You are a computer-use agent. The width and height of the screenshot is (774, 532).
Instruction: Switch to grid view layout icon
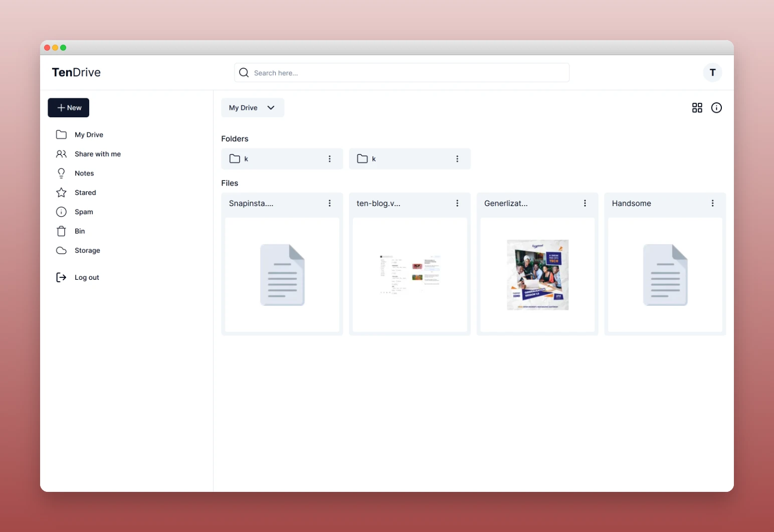(x=697, y=108)
